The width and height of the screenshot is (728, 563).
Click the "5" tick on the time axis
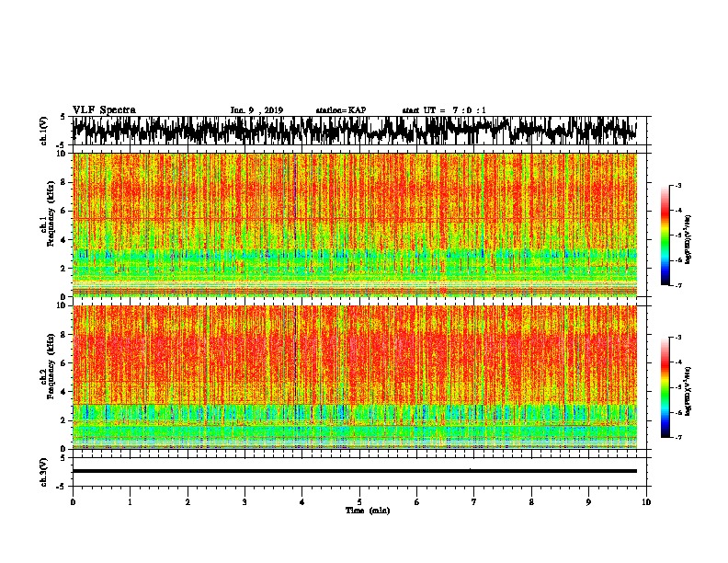(x=359, y=502)
